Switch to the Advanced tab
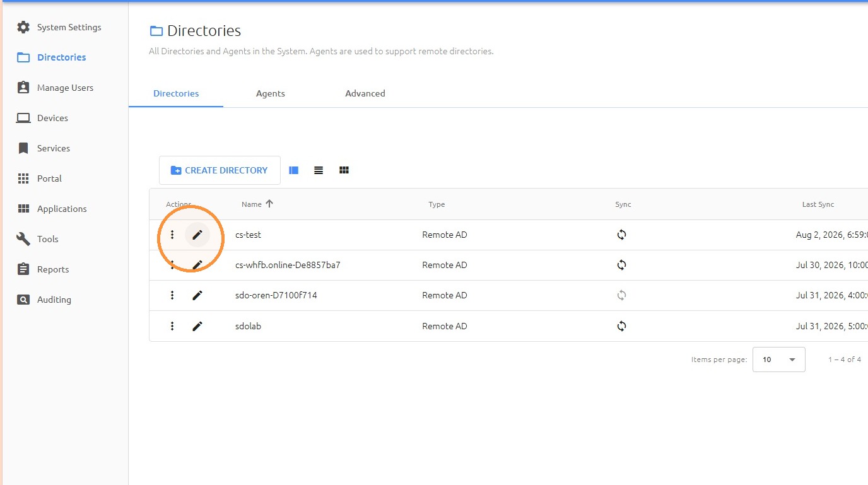This screenshot has height=485, width=868. (365, 93)
